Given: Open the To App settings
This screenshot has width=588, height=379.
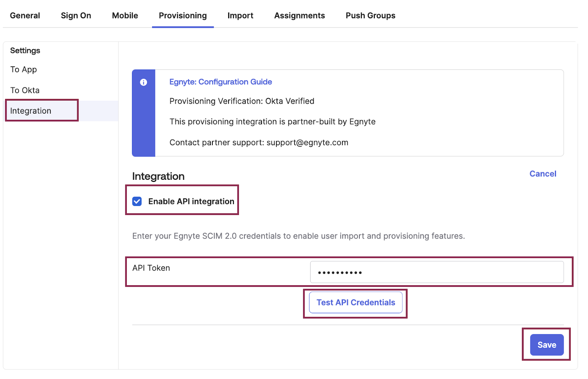Looking at the screenshot, I should pyautogui.click(x=24, y=69).
